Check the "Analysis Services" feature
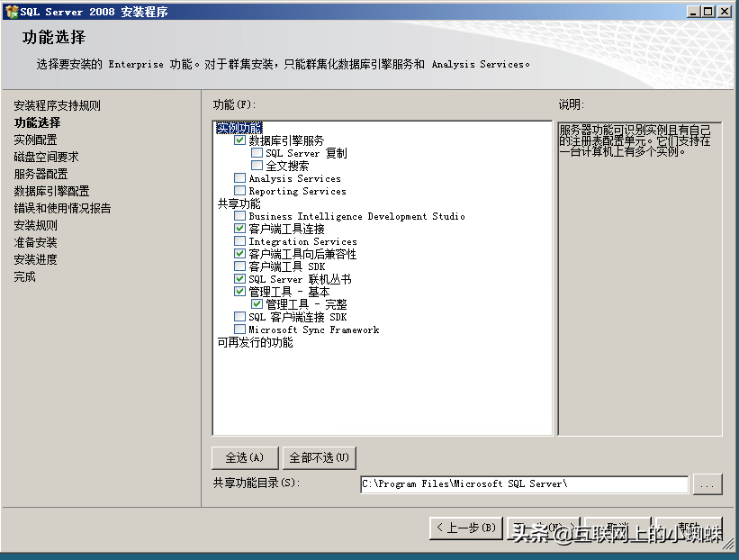Image resolution: width=739 pixels, height=560 pixels. tap(239, 178)
